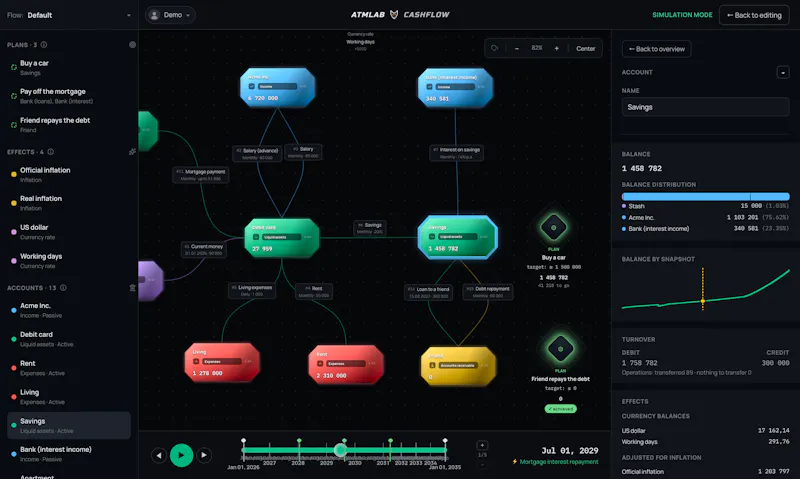Image resolution: width=800 pixels, height=479 pixels.
Task: Center the canvas view
Action: (x=586, y=48)
